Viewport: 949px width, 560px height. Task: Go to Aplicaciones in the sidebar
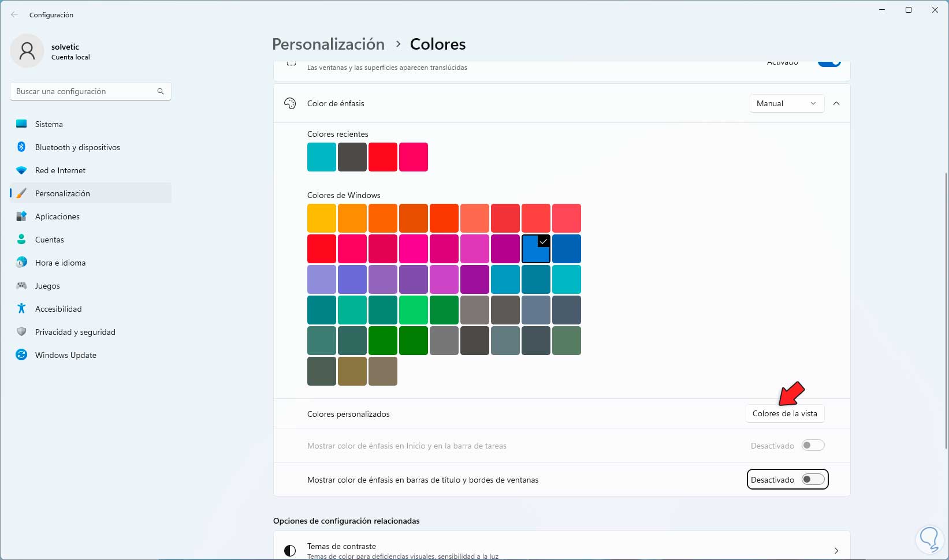[x=57, y=216]
